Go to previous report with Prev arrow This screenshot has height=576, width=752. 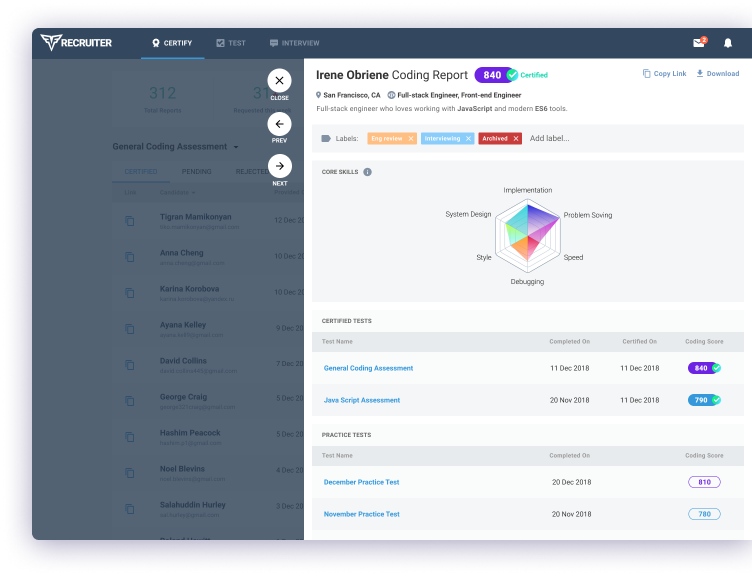(x=279, y=124)
